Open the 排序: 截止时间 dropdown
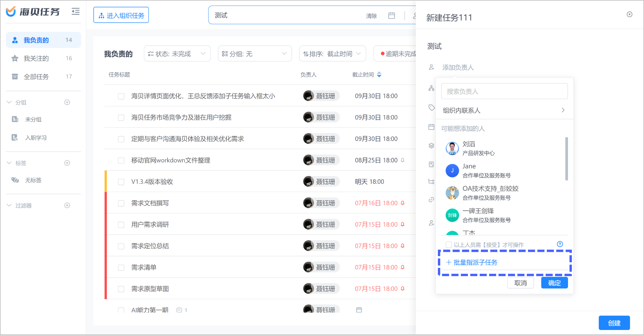Viewport: 644px width, 335px height. 332,54
